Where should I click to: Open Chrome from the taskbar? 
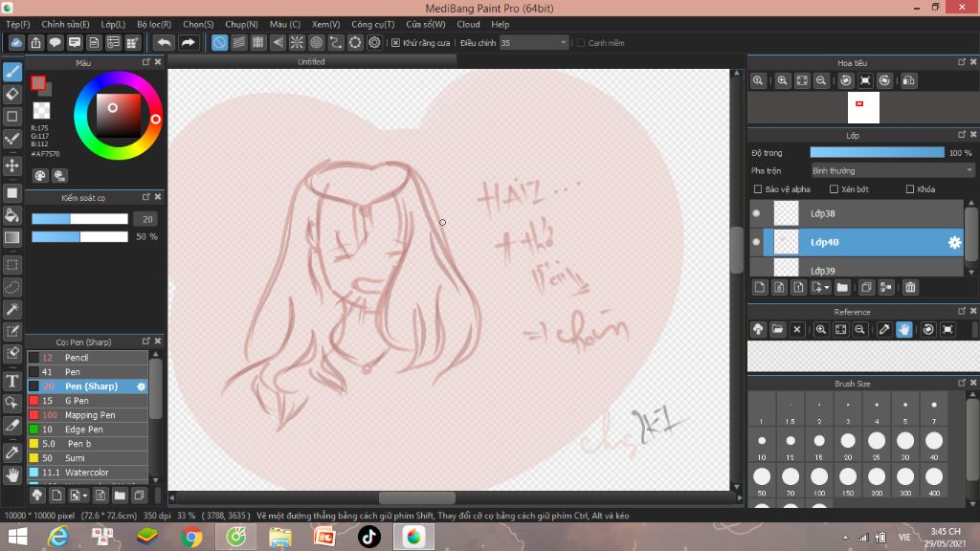191,537
